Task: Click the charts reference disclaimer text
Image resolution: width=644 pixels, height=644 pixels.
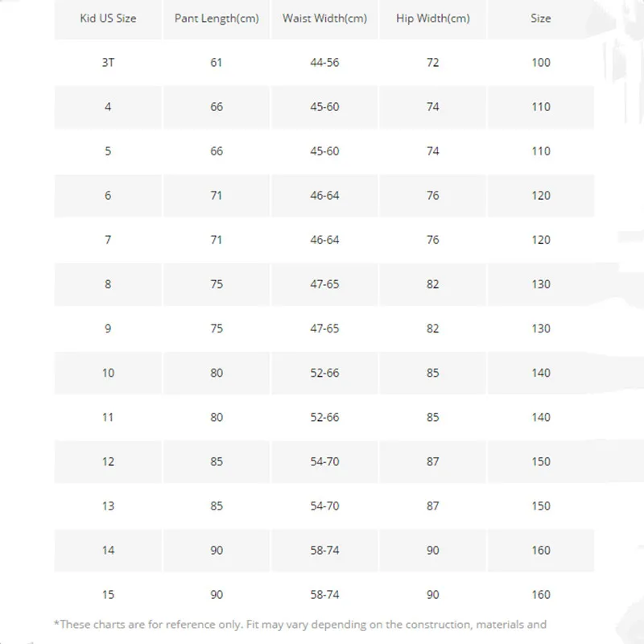Action: (300, 624)
